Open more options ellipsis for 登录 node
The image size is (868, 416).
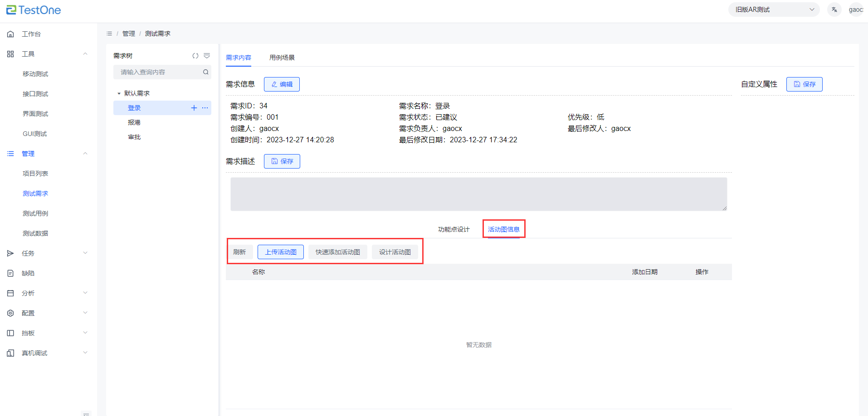pos(205,108)
